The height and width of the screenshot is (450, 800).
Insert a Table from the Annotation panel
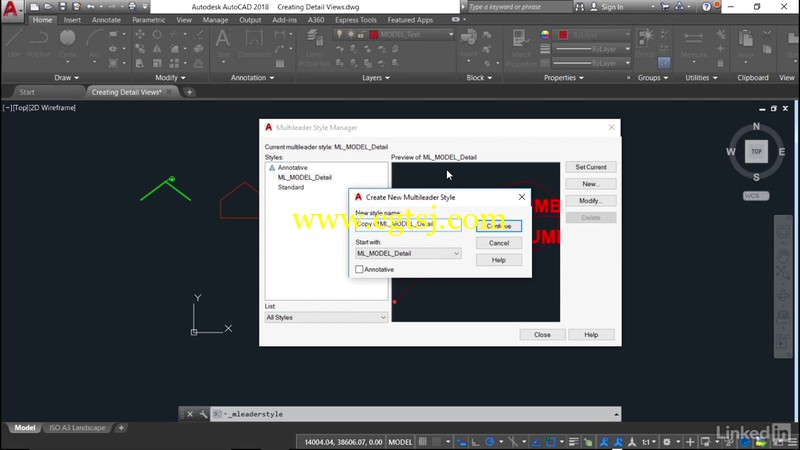[x=280, y=63]
